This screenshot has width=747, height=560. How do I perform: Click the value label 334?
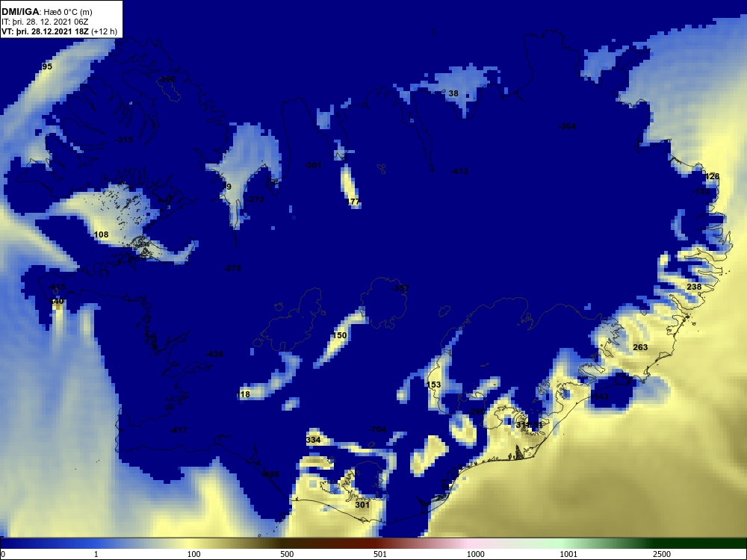pos(313,440)
